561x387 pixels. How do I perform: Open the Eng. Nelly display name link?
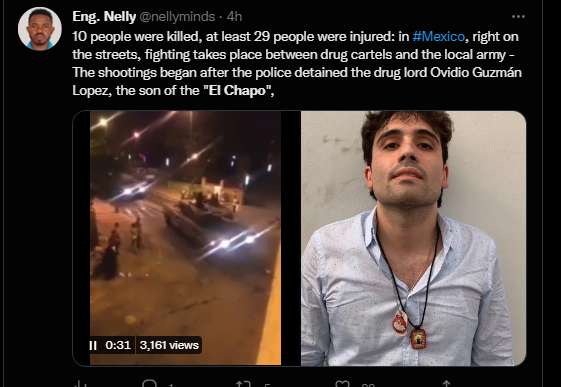pos(104,16)
